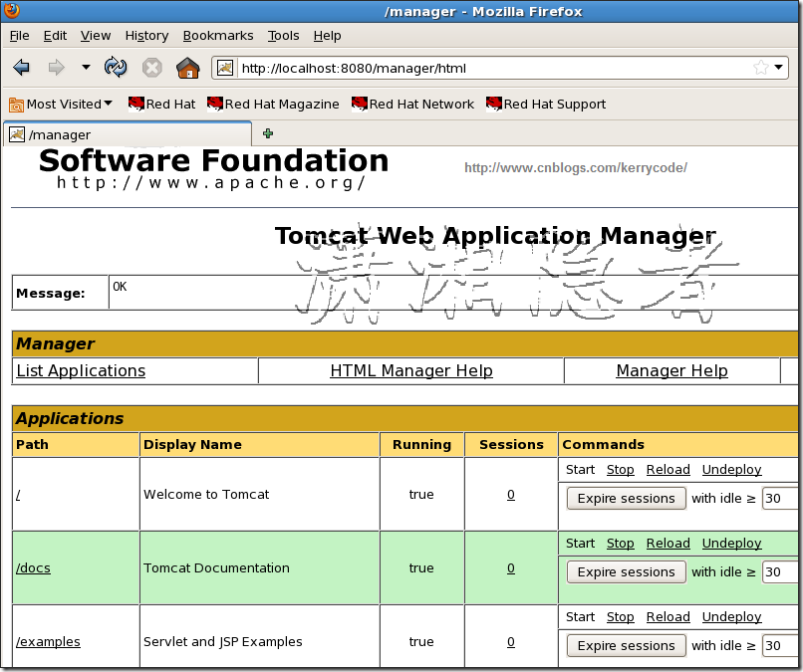Go to the Home page icon
Viewport: 803px width, 672px height.
click(188, 68)
